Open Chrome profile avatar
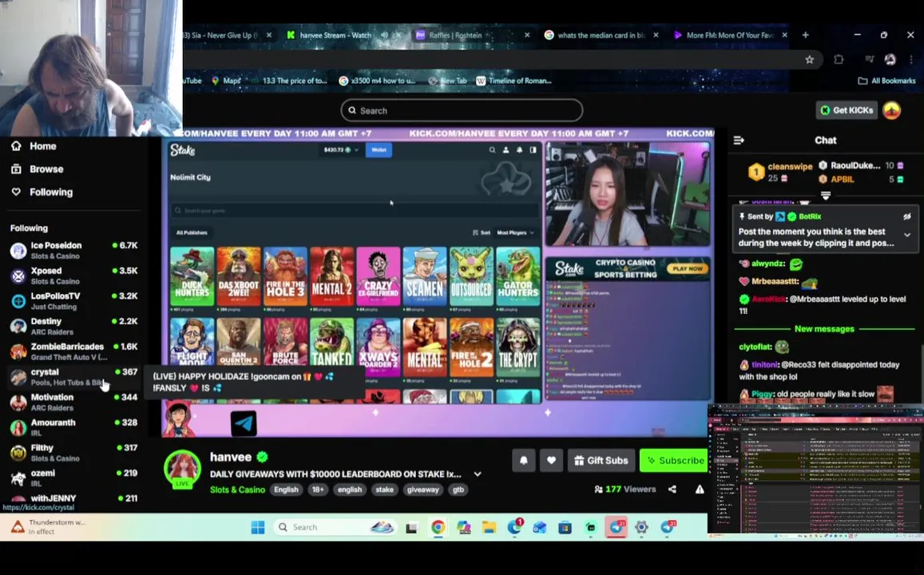The height and width of the screenshot is (575, 924). click(890, 60)
